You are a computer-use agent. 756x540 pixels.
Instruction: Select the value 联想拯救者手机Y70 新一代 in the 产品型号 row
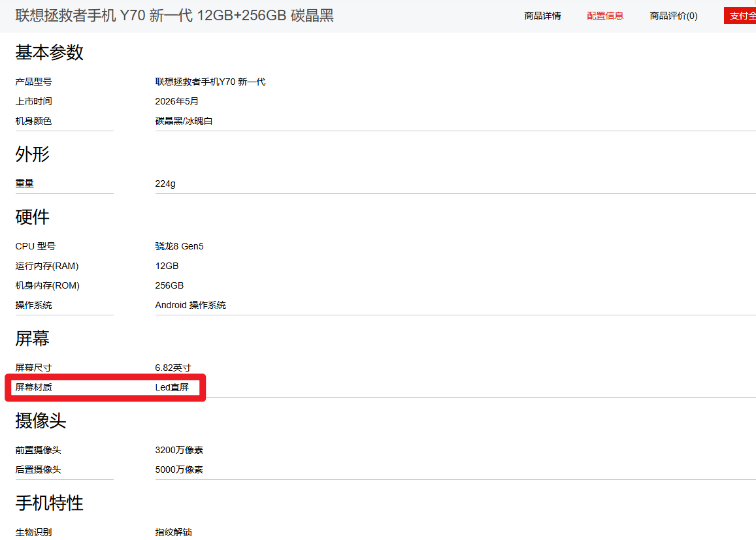point(210,82)
